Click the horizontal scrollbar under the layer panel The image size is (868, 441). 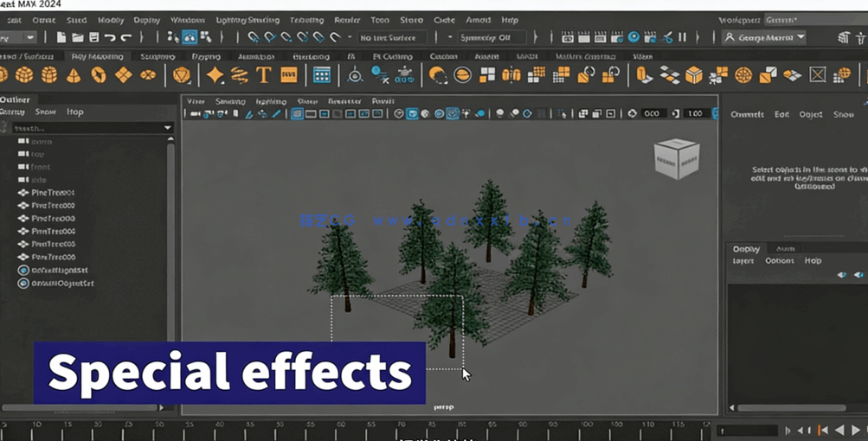(x=790, y=407)
